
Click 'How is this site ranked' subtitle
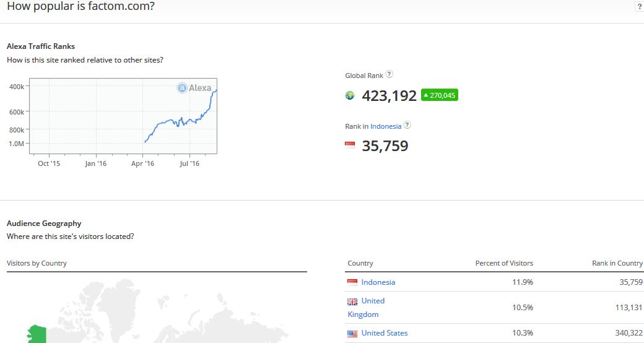click(85, 60)
